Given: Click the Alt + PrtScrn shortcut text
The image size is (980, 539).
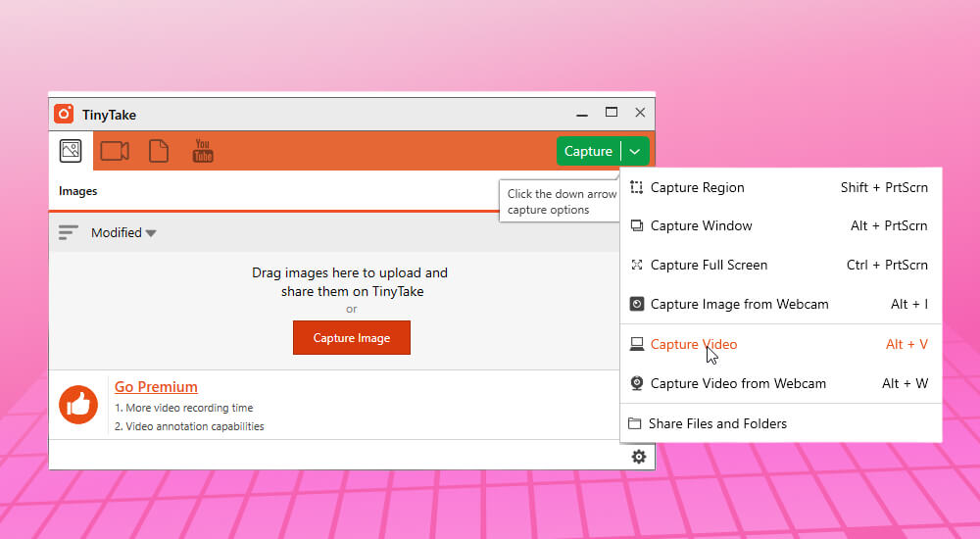Looking at the screenshot, I should click(x=889, y=225).
